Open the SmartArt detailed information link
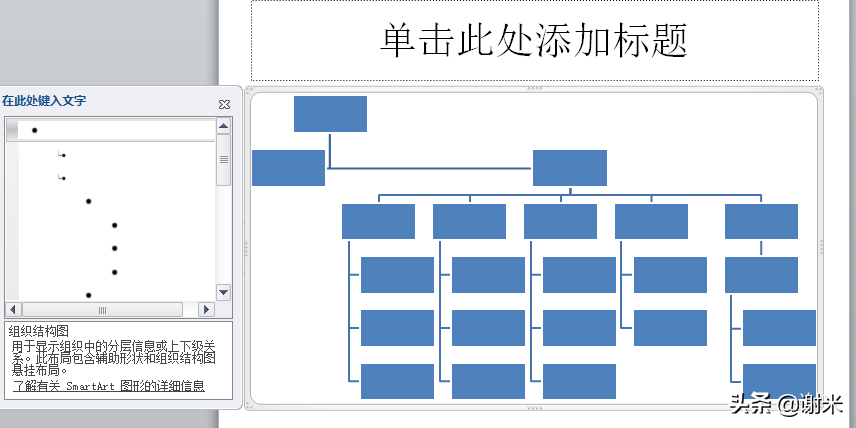The image size is (856, 428). click(109, 387)
